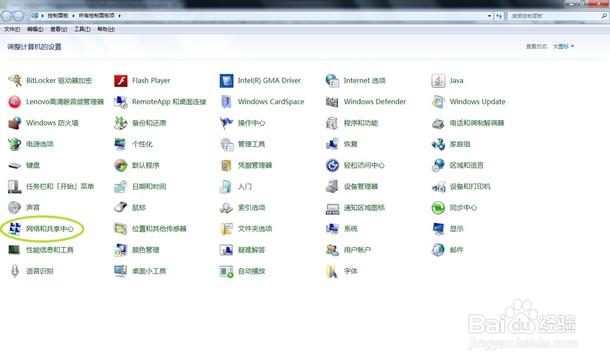Image resolution: width=610 pixels, height=364 pixels.
Task: Open the 区域和语言 link
Action: pos(467,165)
